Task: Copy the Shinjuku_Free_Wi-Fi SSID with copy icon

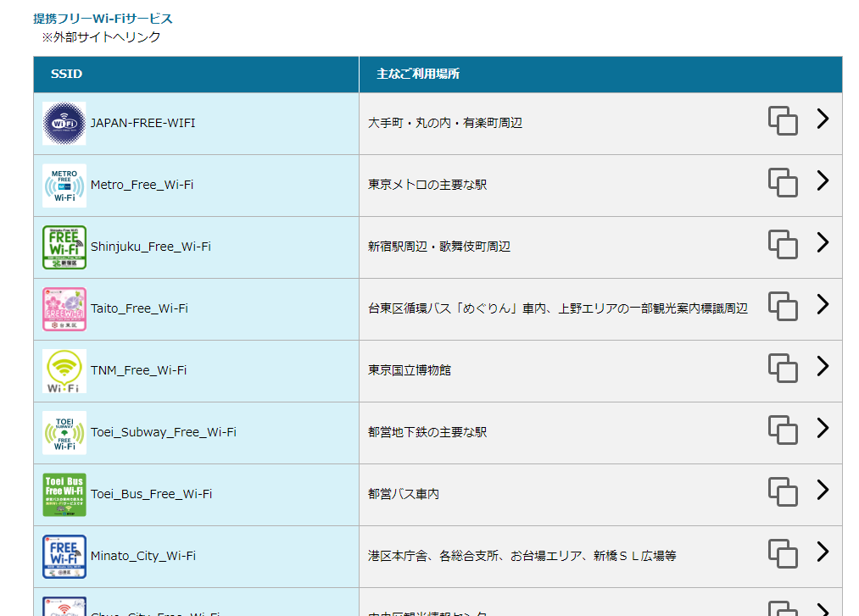Action: point(783,244)
